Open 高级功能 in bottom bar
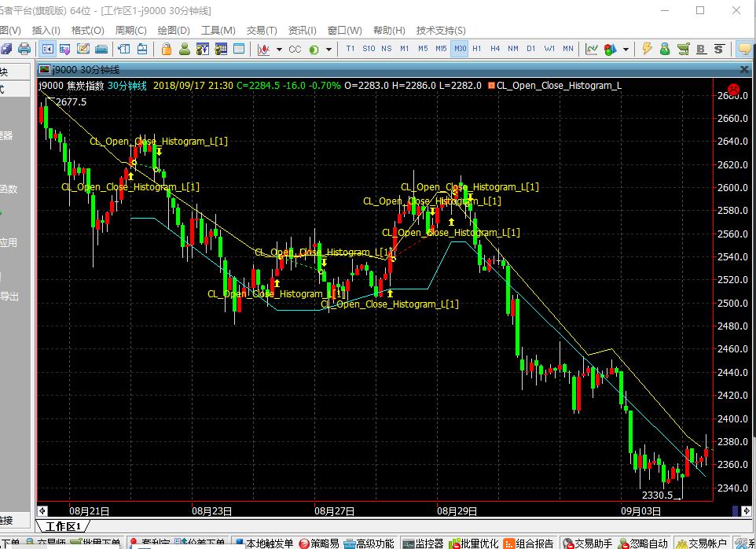 pyautogui.click(x=369, y=543)
